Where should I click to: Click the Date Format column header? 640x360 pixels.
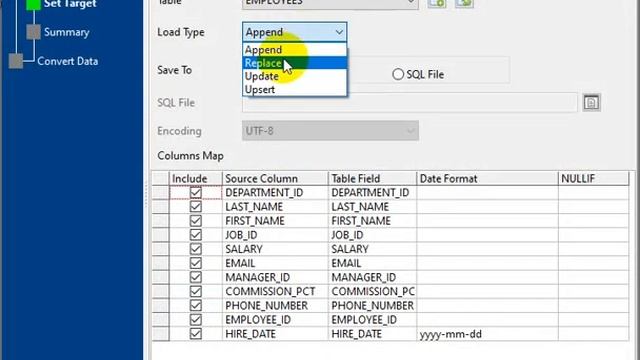[487, 178]
